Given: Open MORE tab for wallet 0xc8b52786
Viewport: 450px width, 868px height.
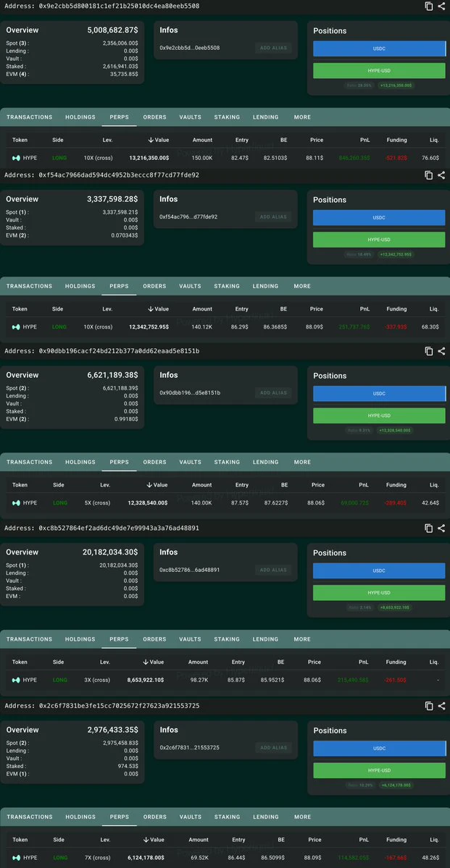Looking at the screenshot, I should click(x=302, y=639).
